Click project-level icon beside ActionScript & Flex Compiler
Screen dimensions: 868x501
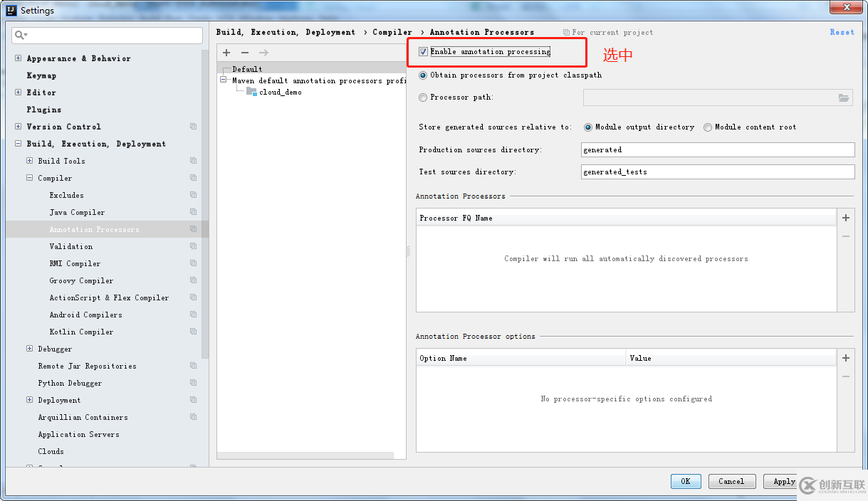coord(193,297)
